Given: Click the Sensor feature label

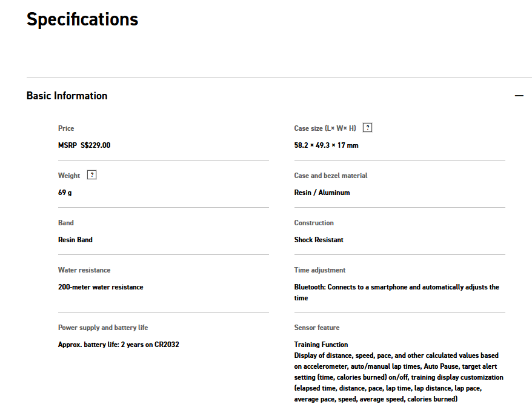Looking at the screenshot, I should [x=317, y=328].
